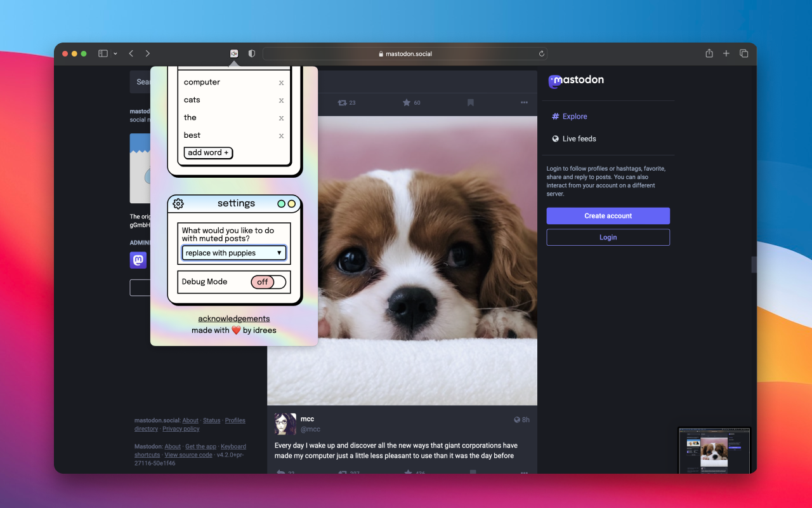812x508 pixels.
Task: Click the gear icon in settings panel
Action: [x=178, y=204]
